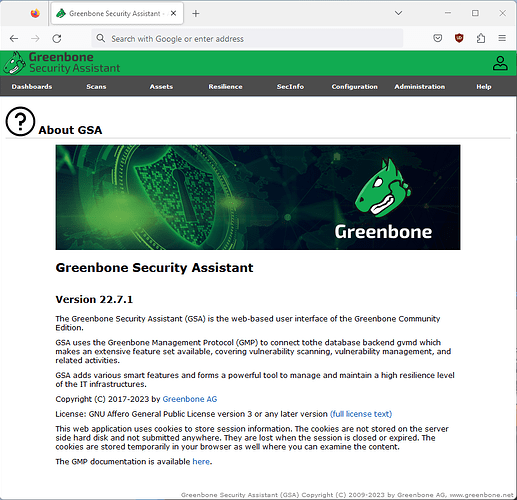This screenshot has height=500, width=517.
Task: Open the Configuration menu
Action: click(355, 87)
